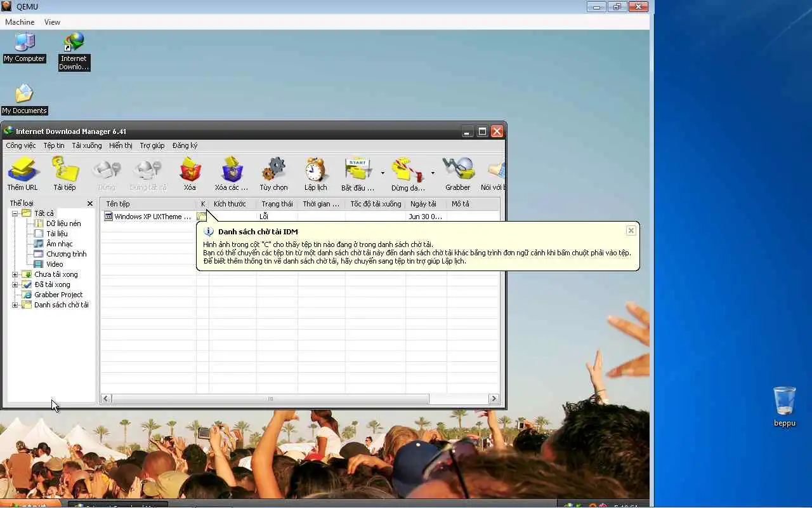This screenshot has height=508, width=812.
Task: Open the Công việc menu
Action: [x=21, y=145]
